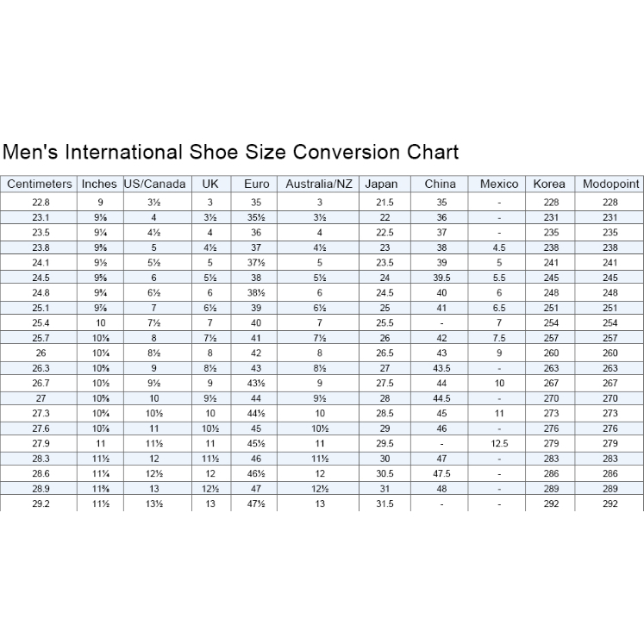Viewport: 644px width, 644px height.
Task: Click the UK column header
Action: (210, 184)
